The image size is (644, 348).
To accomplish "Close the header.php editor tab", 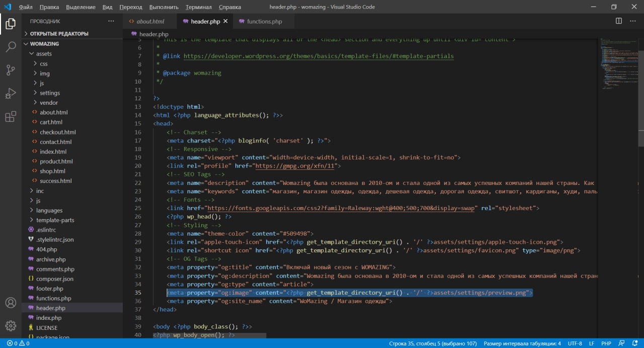I will point(225,21).
